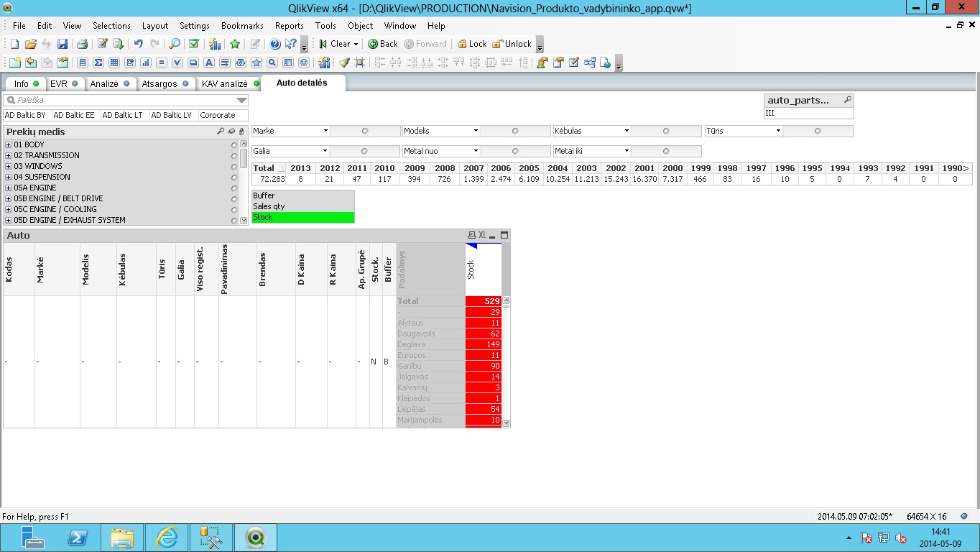The height and width of the screenshot is (552, 980).
Task: Switch to the EVR sheet tab
Action: (64, 83)
